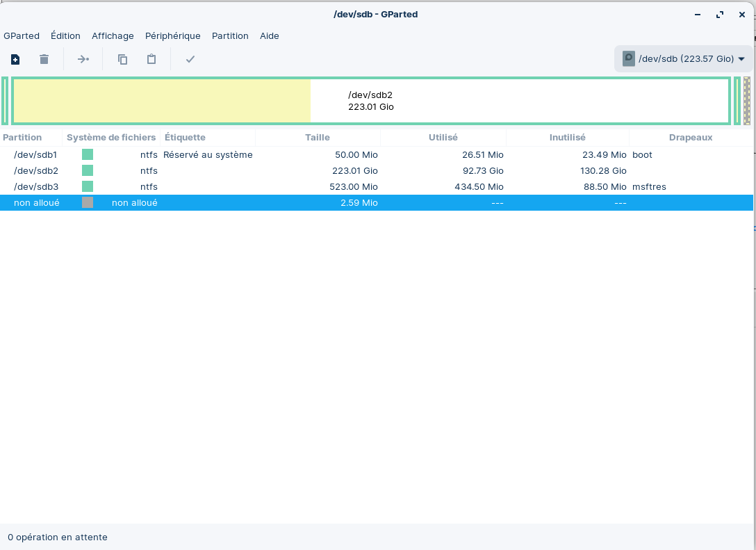Click the new partition toolbar icon
Screen dimensions: 756x550
coord(15,59)
